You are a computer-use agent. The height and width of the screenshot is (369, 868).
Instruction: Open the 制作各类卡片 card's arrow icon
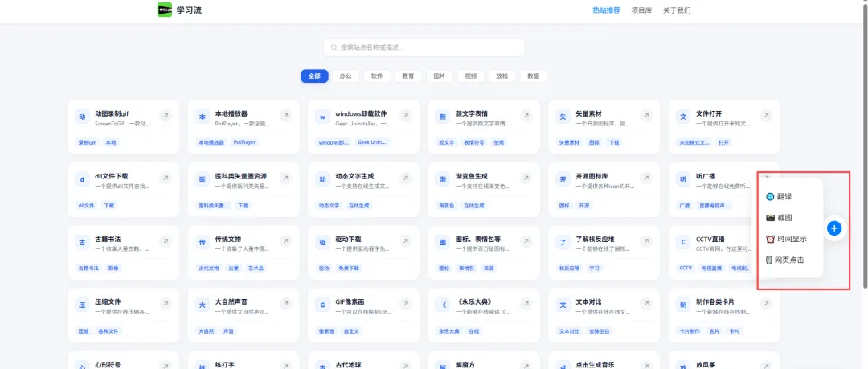766,304
